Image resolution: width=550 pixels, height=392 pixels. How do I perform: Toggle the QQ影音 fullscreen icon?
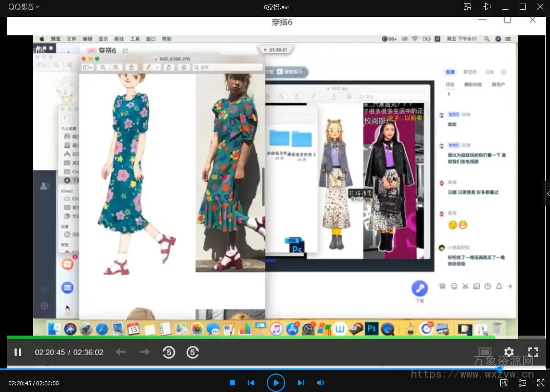point(540,383)
